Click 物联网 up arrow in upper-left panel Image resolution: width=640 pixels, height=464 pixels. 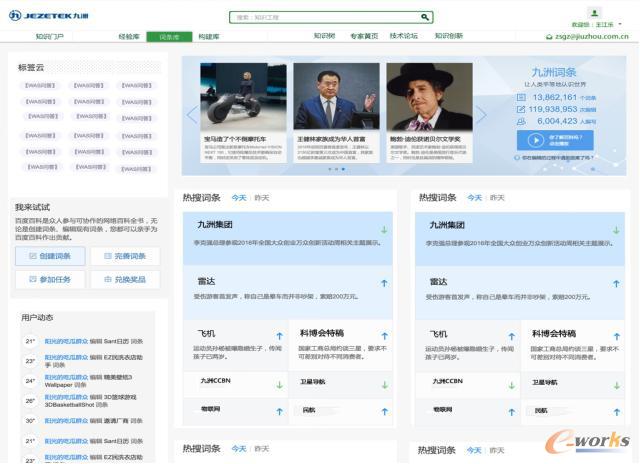[x=280, y=412]
